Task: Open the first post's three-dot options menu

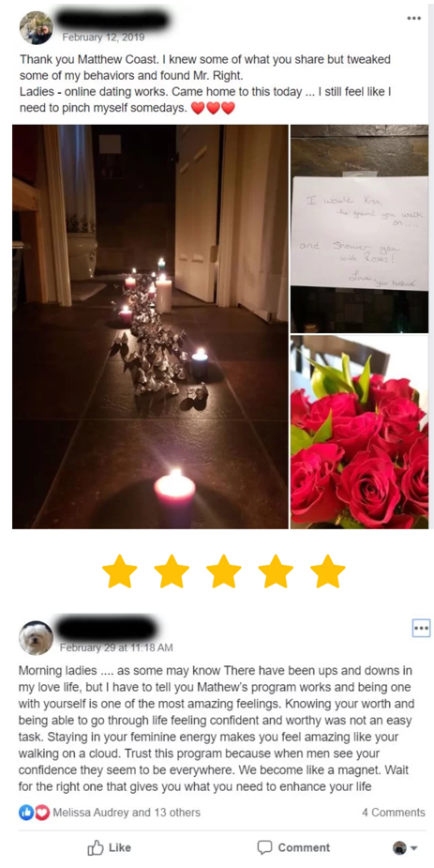Action: (x=413, y=18)
